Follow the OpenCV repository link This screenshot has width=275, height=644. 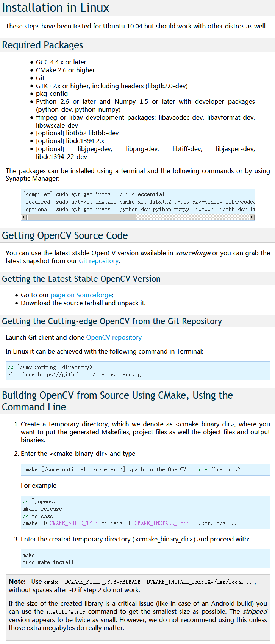pyautogui.click(x=114, y=337)
